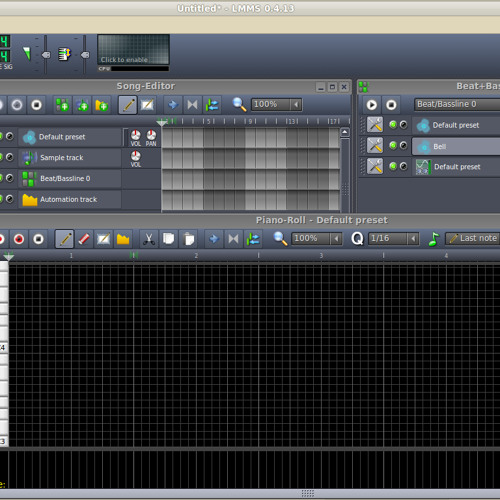The height and width of the screenshot is (500, 500).
Task: Click the paste icon in Piano-Roll toolbar
Action: coord(189,239)
